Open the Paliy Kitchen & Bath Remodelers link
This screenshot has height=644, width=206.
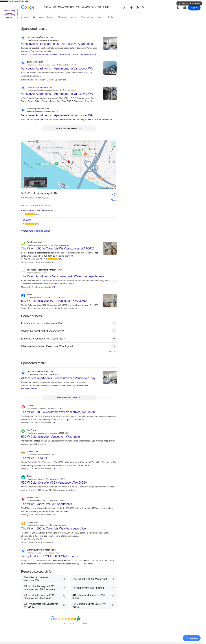(x=37, y=211)
